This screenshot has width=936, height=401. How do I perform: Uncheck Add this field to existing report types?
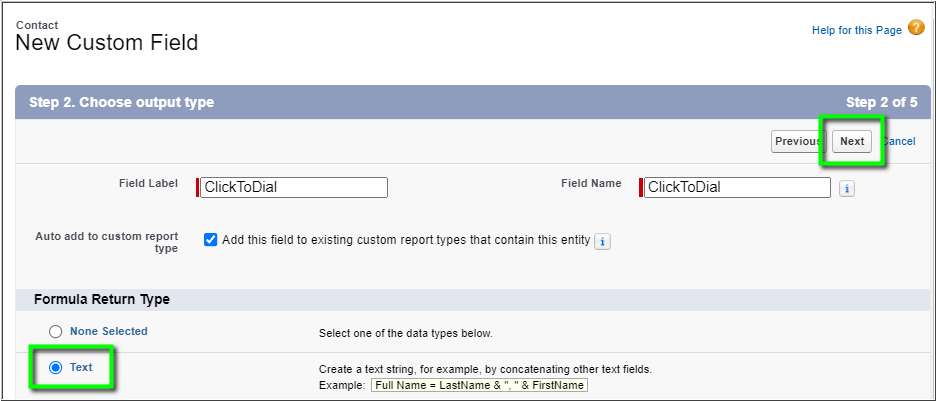(x=210, y=240)
